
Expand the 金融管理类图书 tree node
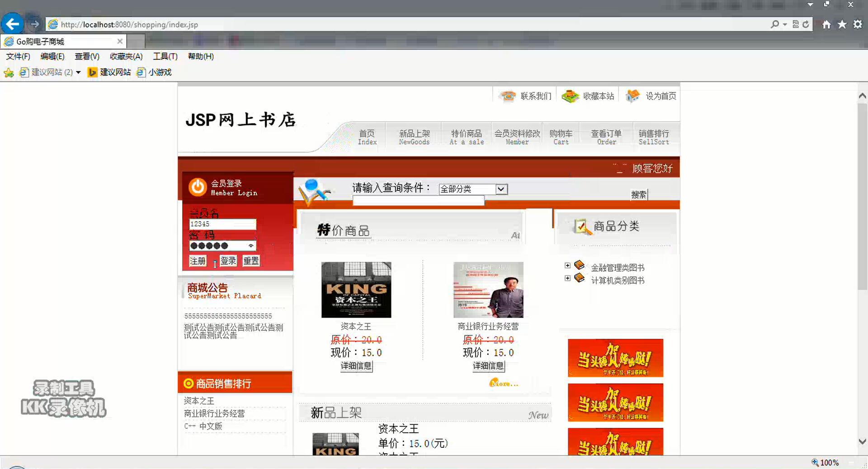pos(567,265)
